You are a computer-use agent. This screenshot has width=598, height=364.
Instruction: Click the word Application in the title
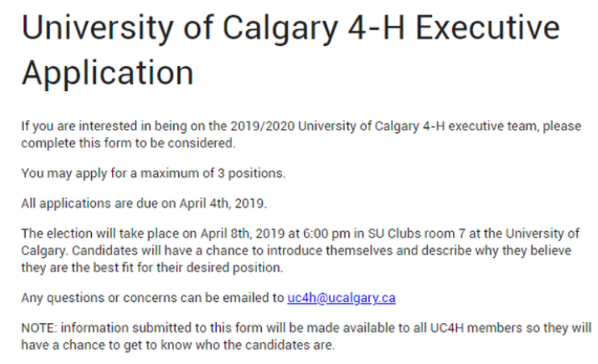point(107,73)
